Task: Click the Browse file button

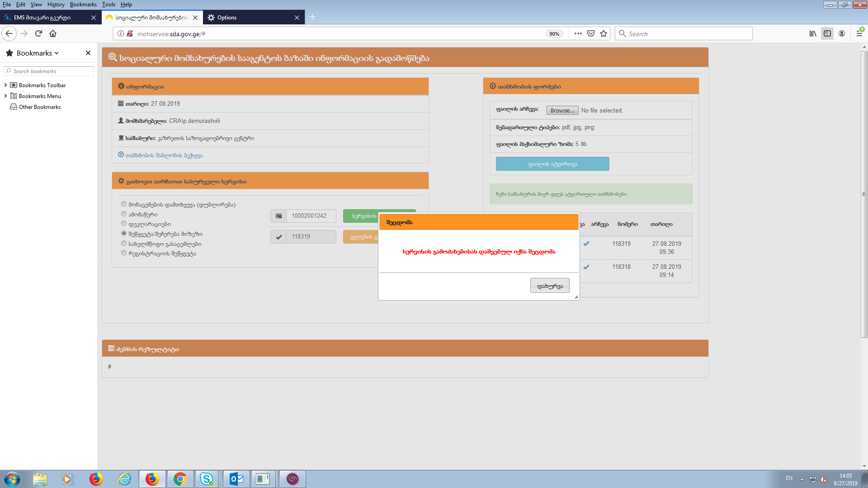Action: [x=562, y=110]
